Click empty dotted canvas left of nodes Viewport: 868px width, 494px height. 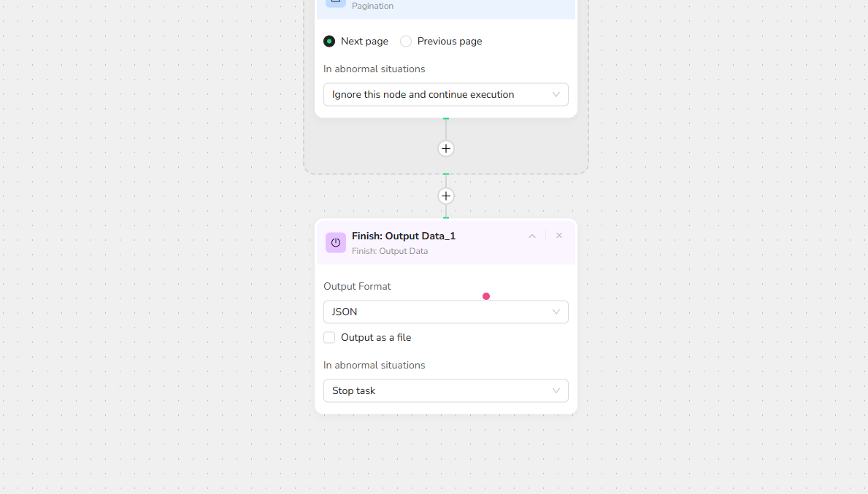146,255
